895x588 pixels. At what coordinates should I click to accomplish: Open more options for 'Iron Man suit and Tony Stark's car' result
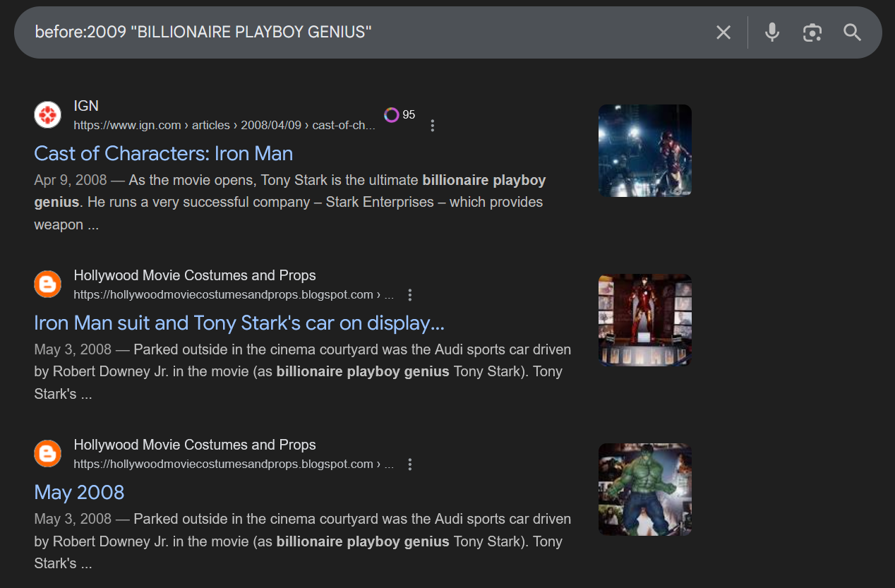point(410,295)
